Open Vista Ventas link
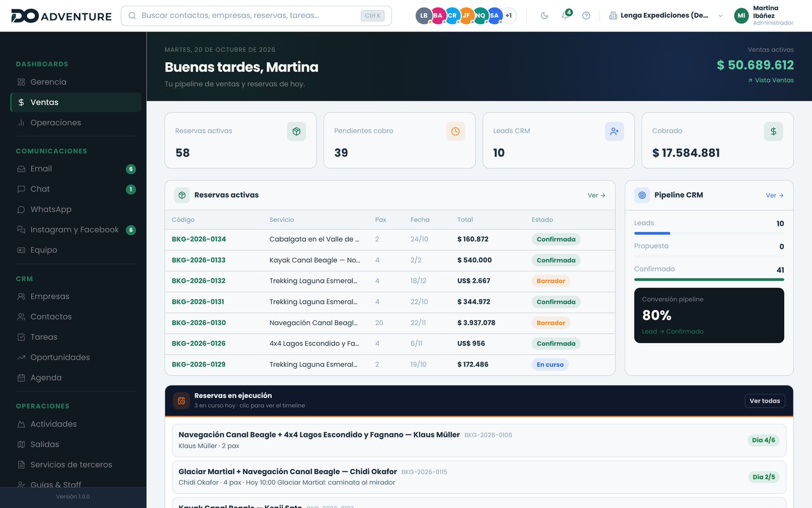 (771, 80)
